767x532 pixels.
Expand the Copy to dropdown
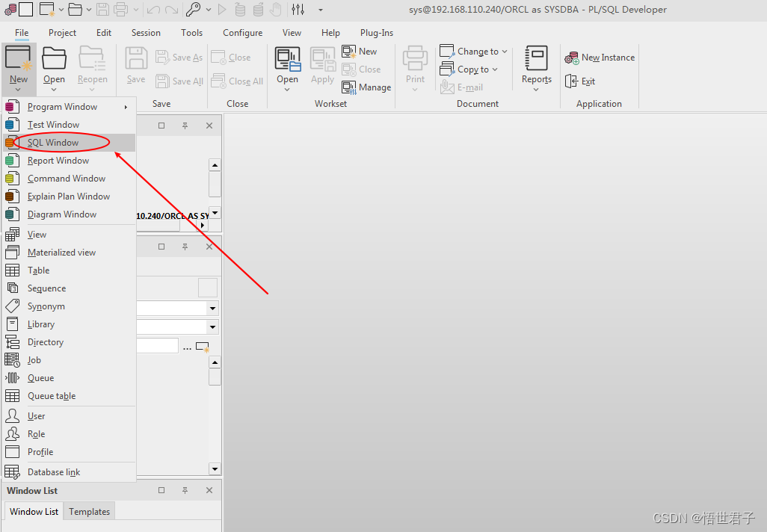tap(495, 69)
